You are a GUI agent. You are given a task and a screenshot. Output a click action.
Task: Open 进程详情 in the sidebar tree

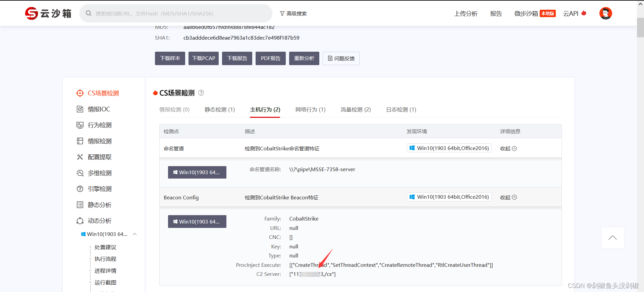coord(105,271)
